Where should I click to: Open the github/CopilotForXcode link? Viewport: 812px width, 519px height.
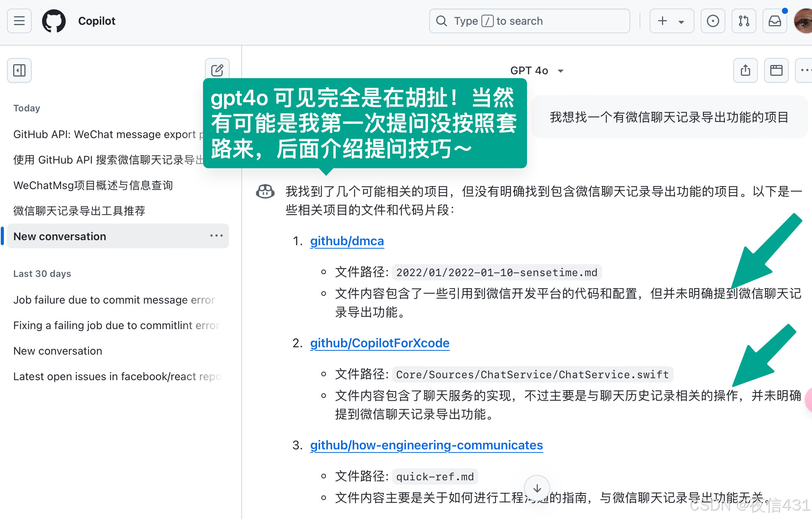379,343
